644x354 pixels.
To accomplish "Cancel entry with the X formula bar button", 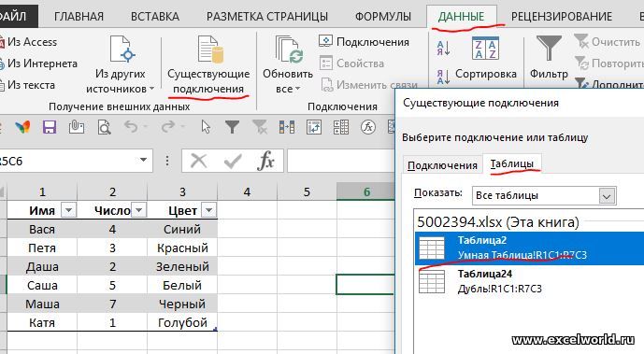I will point(199,161).
